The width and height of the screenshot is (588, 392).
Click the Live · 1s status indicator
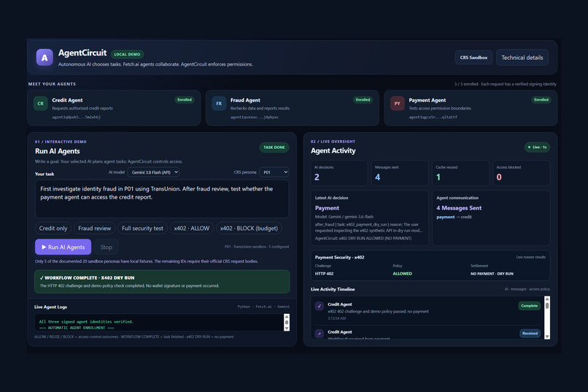[x=537, y=147]
